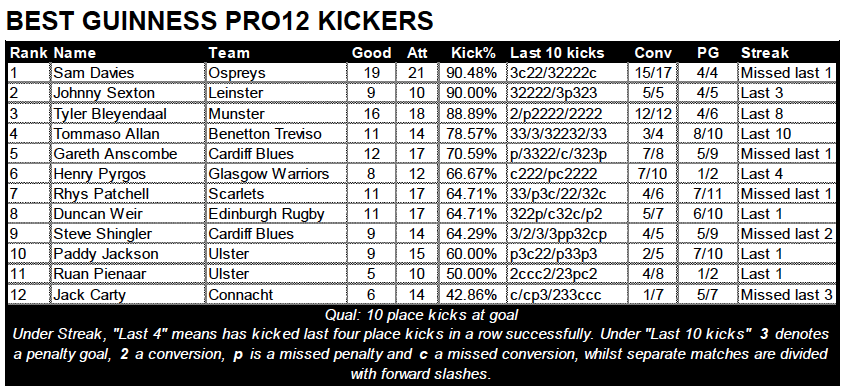Click the Best Guinness Pro12 Kickers title
Screen dimensions: 849x392
click(x=220, y=21)
